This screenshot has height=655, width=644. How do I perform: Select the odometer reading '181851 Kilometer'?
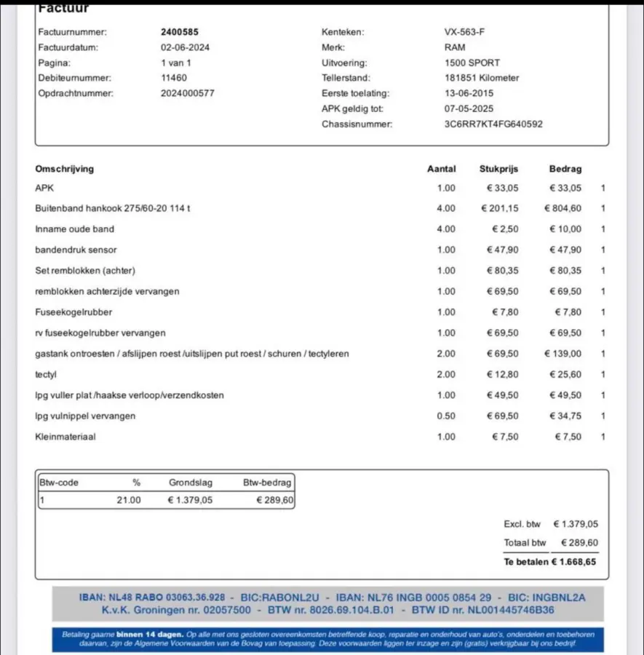pos(482,78)
